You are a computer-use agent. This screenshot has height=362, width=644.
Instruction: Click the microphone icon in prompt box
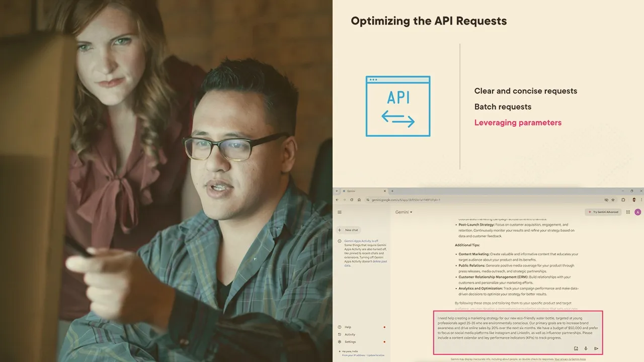tap(586, 348)
